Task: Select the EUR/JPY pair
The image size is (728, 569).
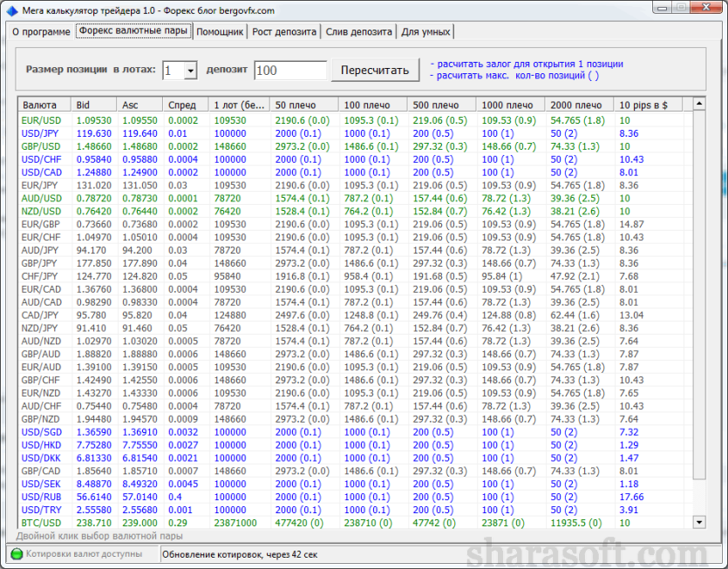Action: 355,186
